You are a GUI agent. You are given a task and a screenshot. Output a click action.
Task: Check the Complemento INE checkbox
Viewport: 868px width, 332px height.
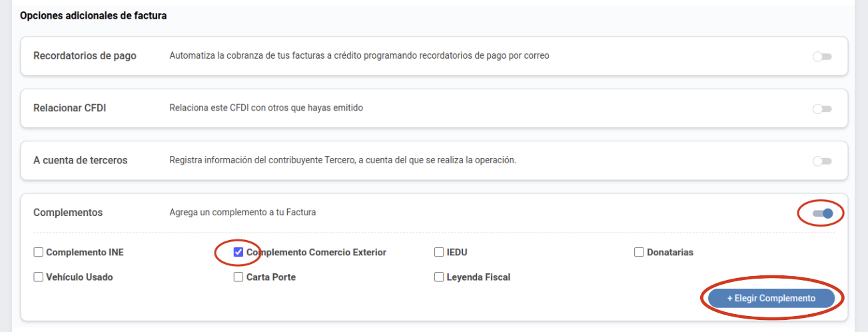pyautogui.click(x=39, y=252)
